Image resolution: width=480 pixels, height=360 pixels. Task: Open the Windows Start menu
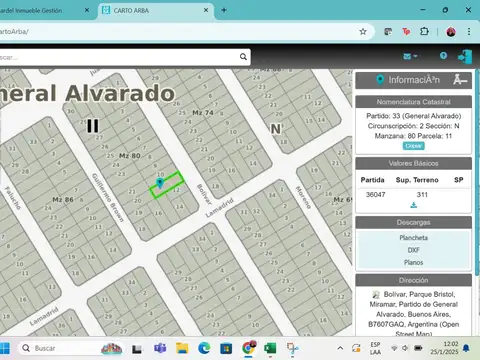(x=5, y=348)
